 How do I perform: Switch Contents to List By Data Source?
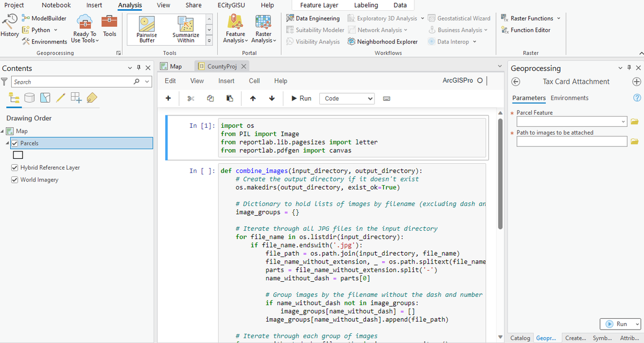30,97
